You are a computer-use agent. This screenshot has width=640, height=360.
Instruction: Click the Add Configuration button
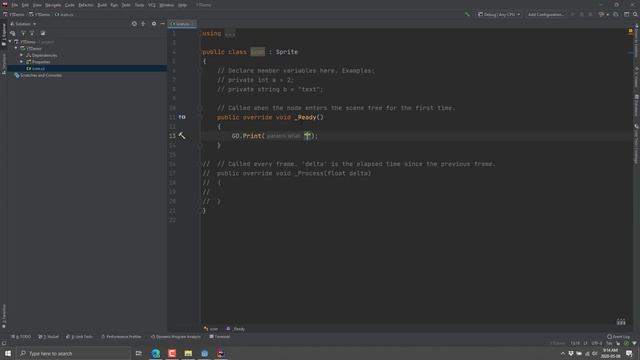pyautogui.click(x=546, y=14)
